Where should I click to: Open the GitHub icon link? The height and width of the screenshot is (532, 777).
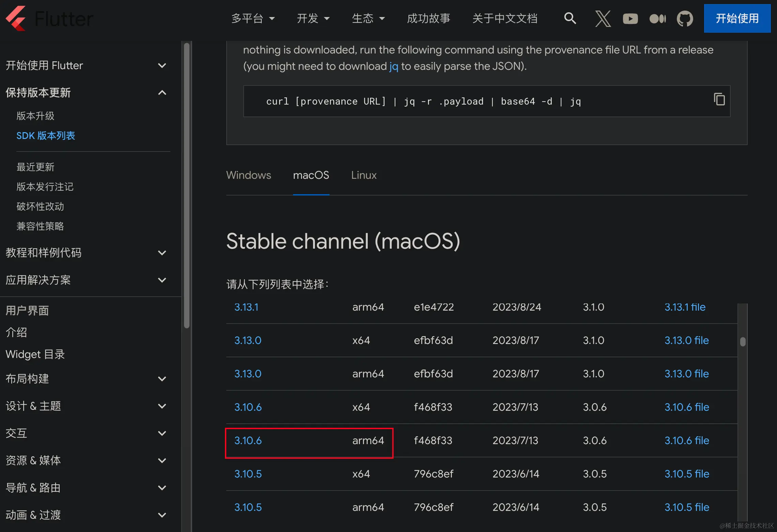pyautogui.click(x=685, y=18)
